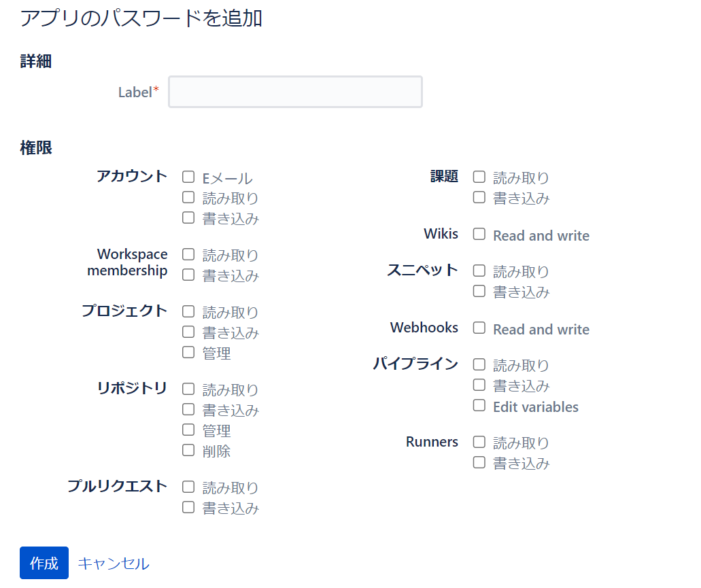
Task: Enable パイプライン 読み取り checkbox
Action: pos(479,365)
